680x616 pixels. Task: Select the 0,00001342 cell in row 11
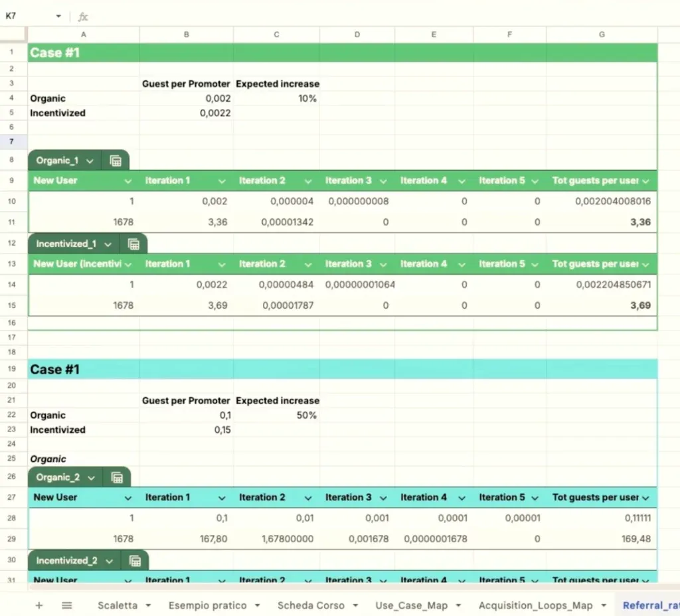pyautogui.click(x=276, y=222)
